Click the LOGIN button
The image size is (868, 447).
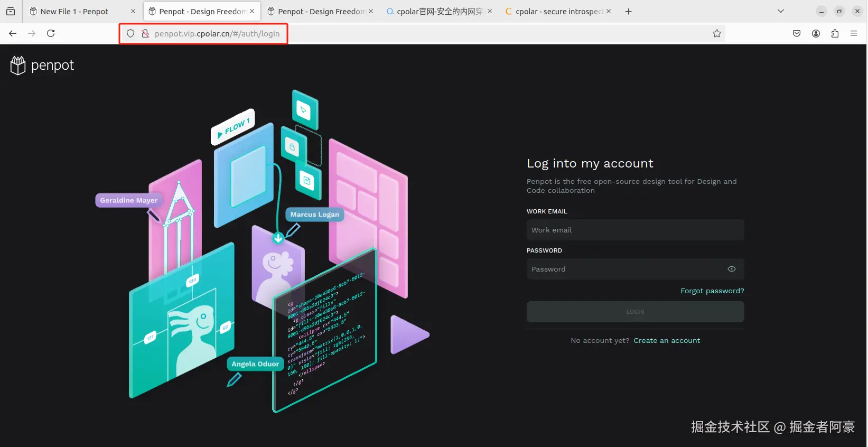(x=636, y=312)
